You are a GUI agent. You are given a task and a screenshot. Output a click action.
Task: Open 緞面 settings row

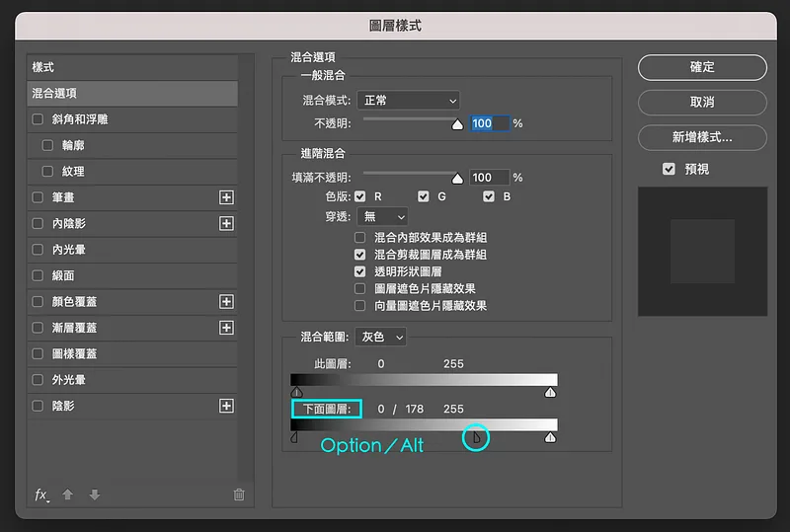pos(132,275)
